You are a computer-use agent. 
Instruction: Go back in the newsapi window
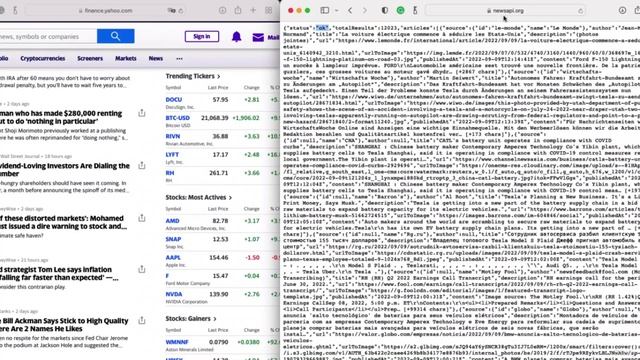(350, 11)
